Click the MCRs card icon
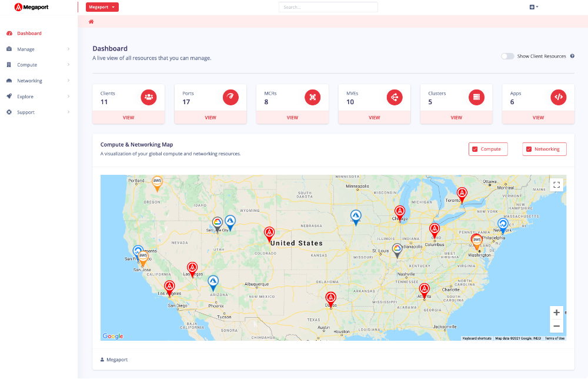 (x=312, y=97)
